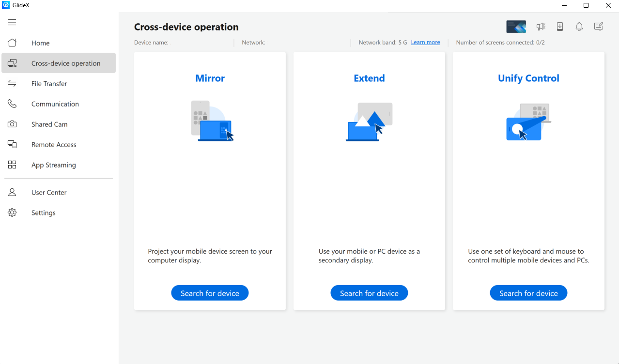Open the Learn more link about network band
Viewport: 619px width, 364px height.
click(425, 42)
